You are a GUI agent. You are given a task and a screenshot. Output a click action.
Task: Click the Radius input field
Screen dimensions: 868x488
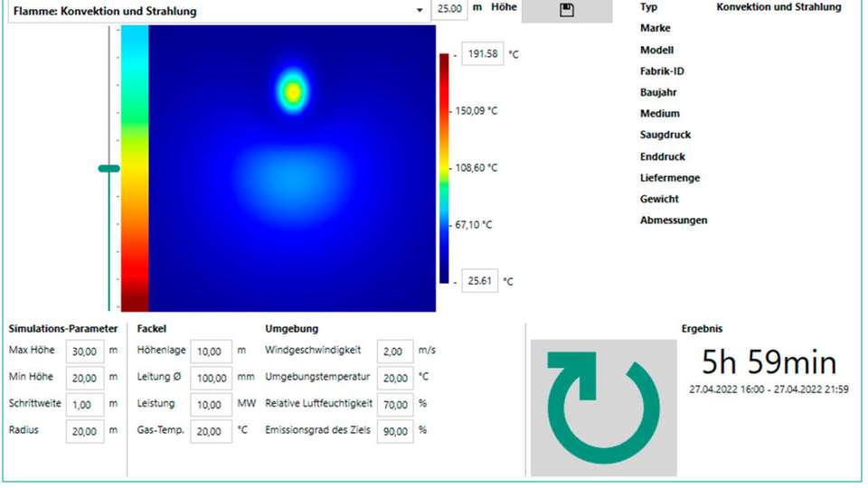coord(85,431)
